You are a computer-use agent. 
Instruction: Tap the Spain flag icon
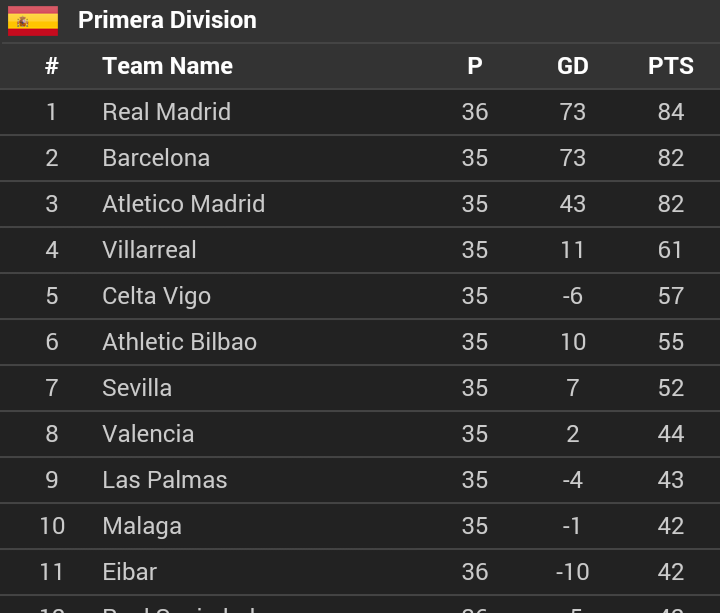33,21
